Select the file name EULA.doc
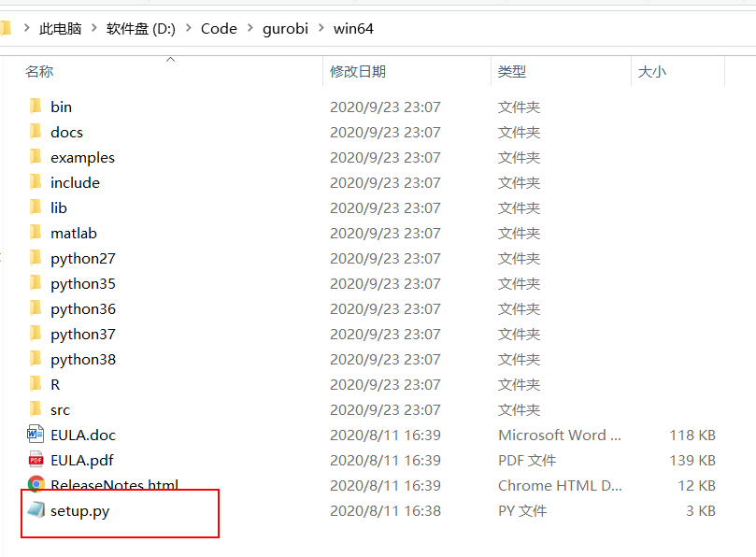The height and width of the screenshot is (557, 756). [83, 435]
